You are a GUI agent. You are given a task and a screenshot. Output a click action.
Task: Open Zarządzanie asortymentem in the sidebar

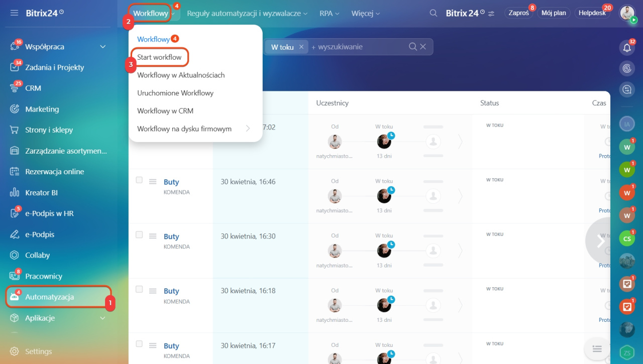point(66,151)
